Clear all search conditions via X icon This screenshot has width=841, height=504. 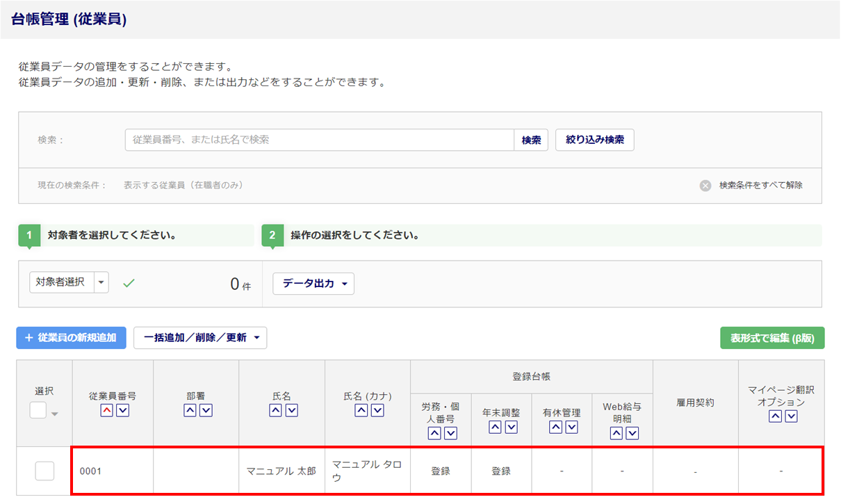[705, 186]
